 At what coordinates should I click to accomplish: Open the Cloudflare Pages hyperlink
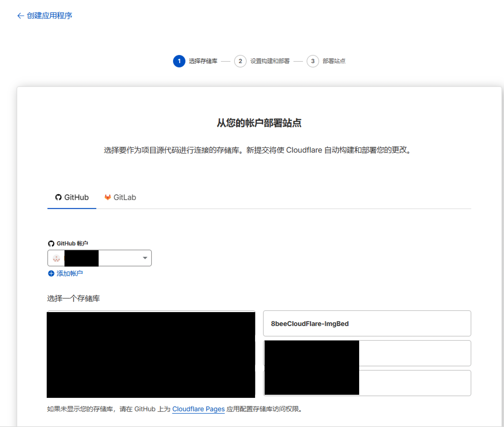tap(198, 409)
